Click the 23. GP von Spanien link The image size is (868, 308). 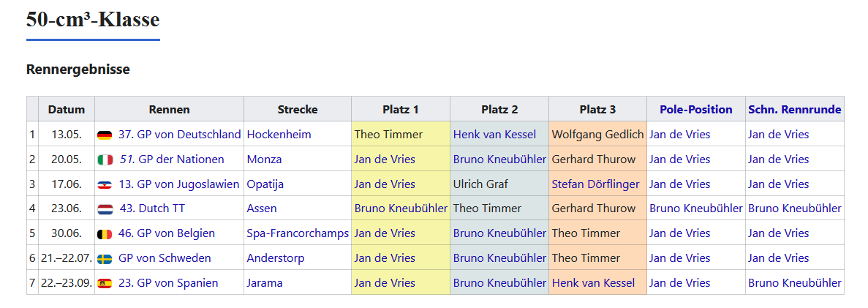pos(167,283)
